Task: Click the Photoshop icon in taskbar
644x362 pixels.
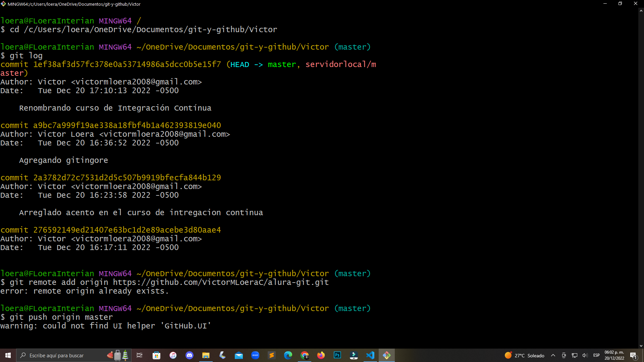Action: coord(337,355)
